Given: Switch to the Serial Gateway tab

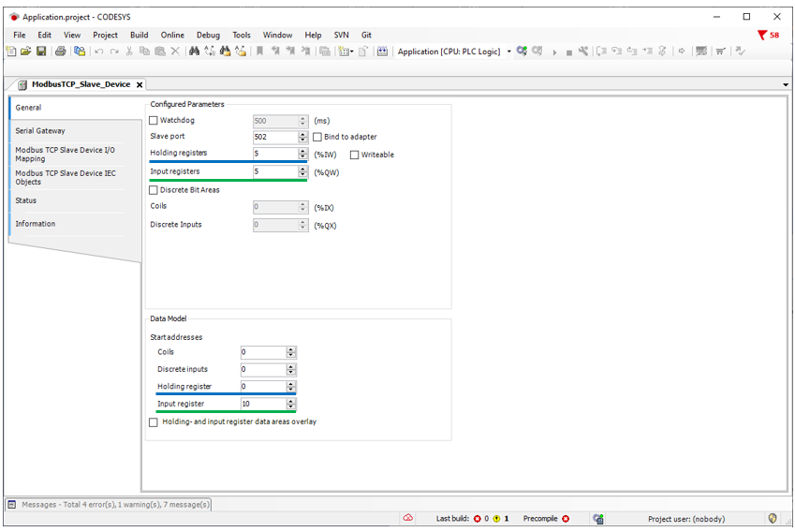Looking at the screenshot, I should click(40, 131).
